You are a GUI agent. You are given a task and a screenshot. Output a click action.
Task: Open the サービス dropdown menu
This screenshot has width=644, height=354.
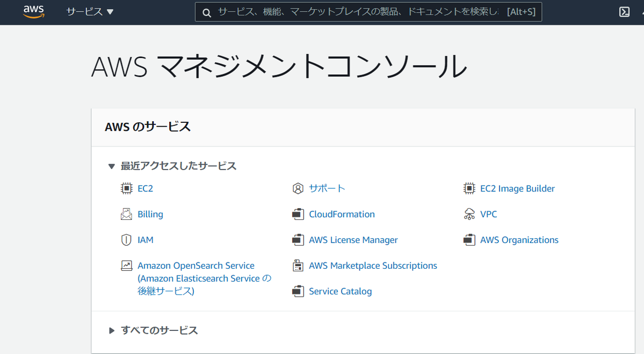click(90, 12)
